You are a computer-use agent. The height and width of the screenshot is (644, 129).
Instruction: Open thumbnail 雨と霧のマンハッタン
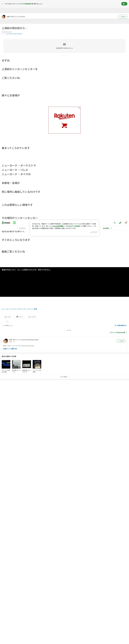[x=16, y=364]
